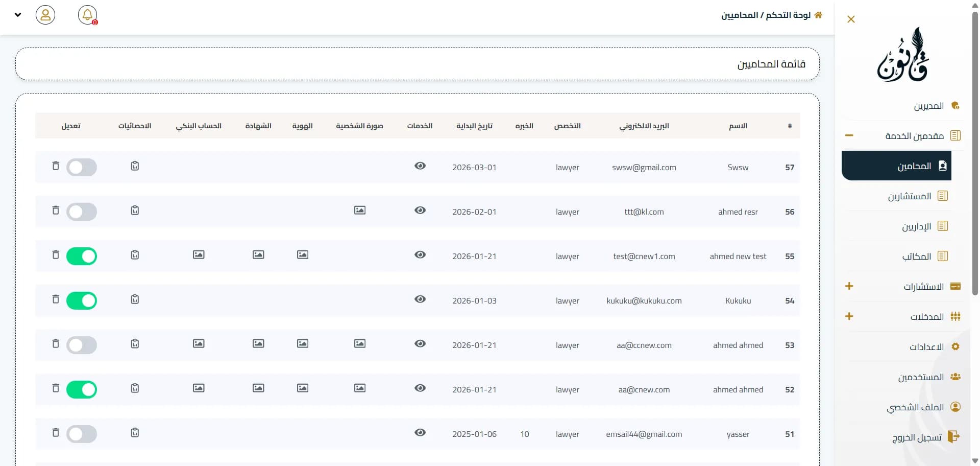Delete lawyer row 53 with trash icon

click(x=56, y=344)
